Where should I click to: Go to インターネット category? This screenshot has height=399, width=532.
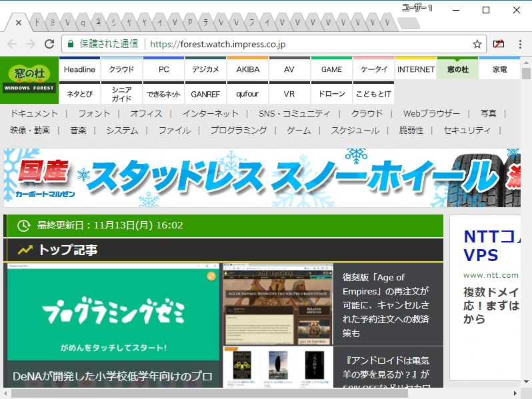(211, 113)
